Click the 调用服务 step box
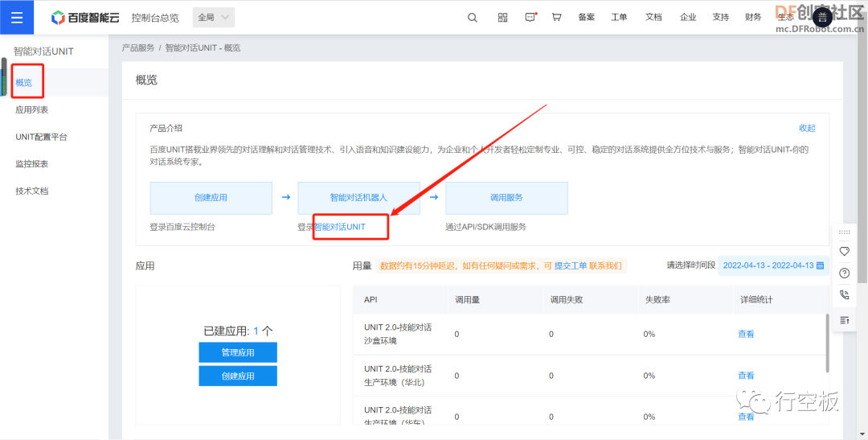This screenshot has height=440, width=868. 506,198
